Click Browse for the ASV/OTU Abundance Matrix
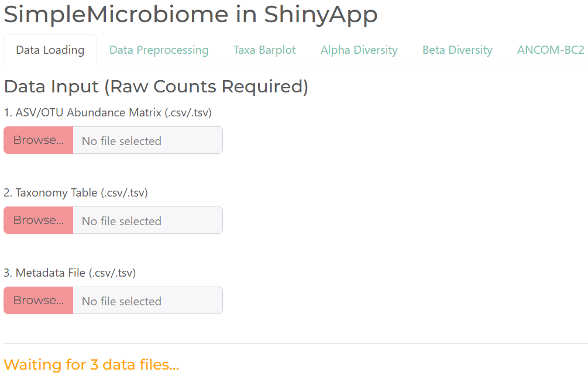The height and width of the screenshot is (379, 588). click(x=37, y=140)
